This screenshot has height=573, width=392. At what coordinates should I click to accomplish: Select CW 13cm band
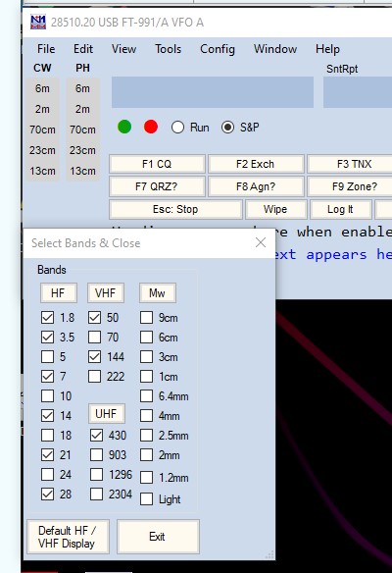pyautogui.click(x=42, y=171)
